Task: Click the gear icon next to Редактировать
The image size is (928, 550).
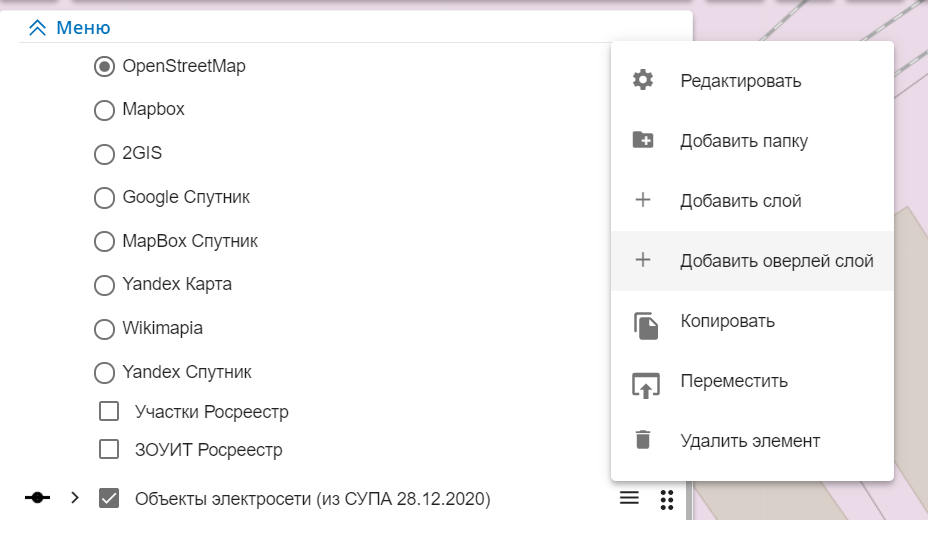Action: 643,81
